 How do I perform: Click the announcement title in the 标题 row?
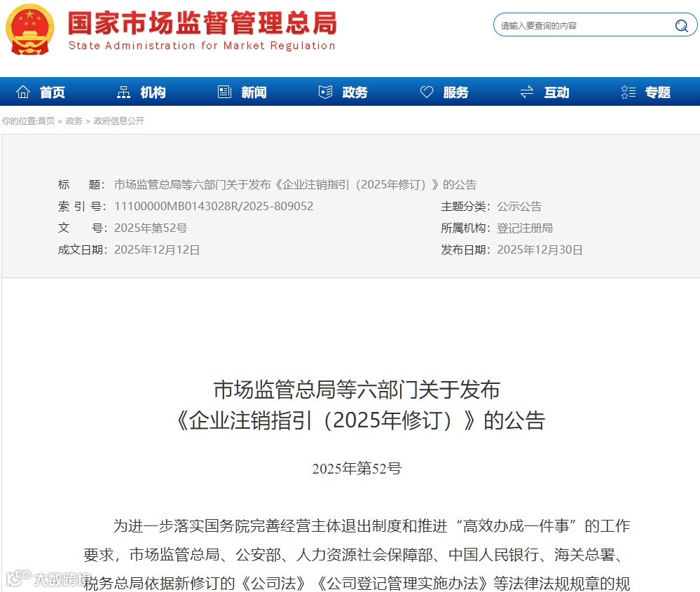pos(296,184)
